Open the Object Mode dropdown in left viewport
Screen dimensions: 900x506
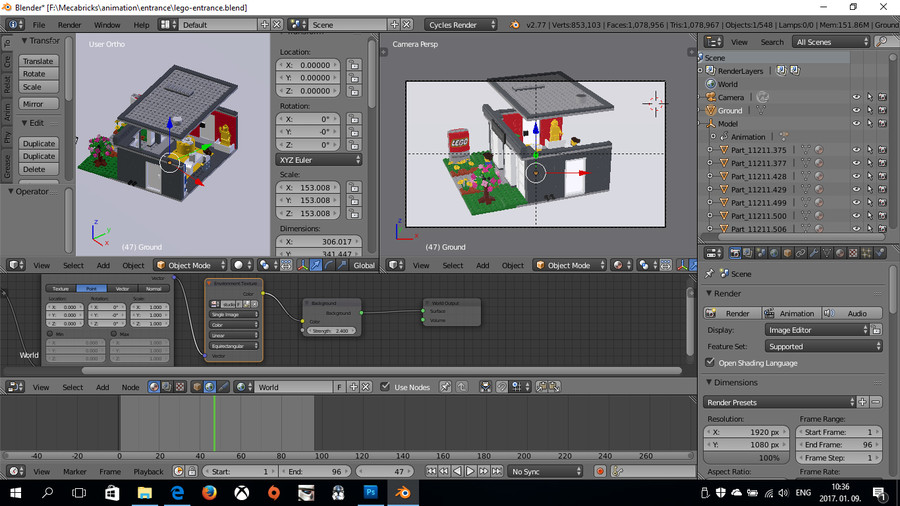[x=191, y=265]
